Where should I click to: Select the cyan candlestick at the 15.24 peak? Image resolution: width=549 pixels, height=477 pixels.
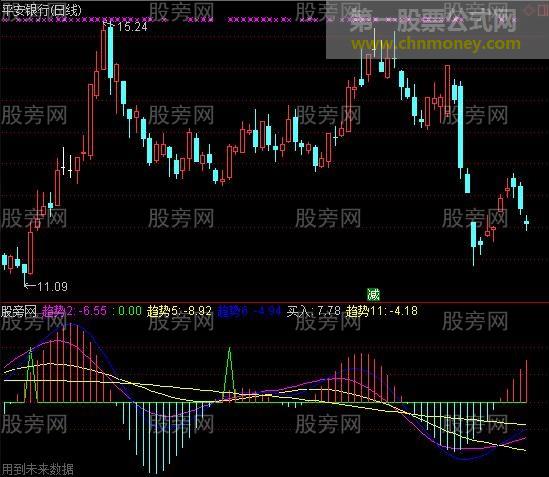[x=111, y=58]
